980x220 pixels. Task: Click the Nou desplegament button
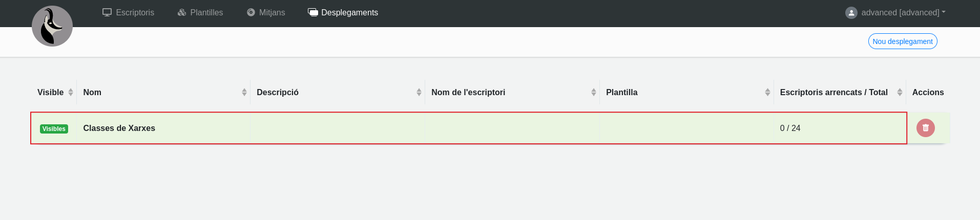[902, 41]
